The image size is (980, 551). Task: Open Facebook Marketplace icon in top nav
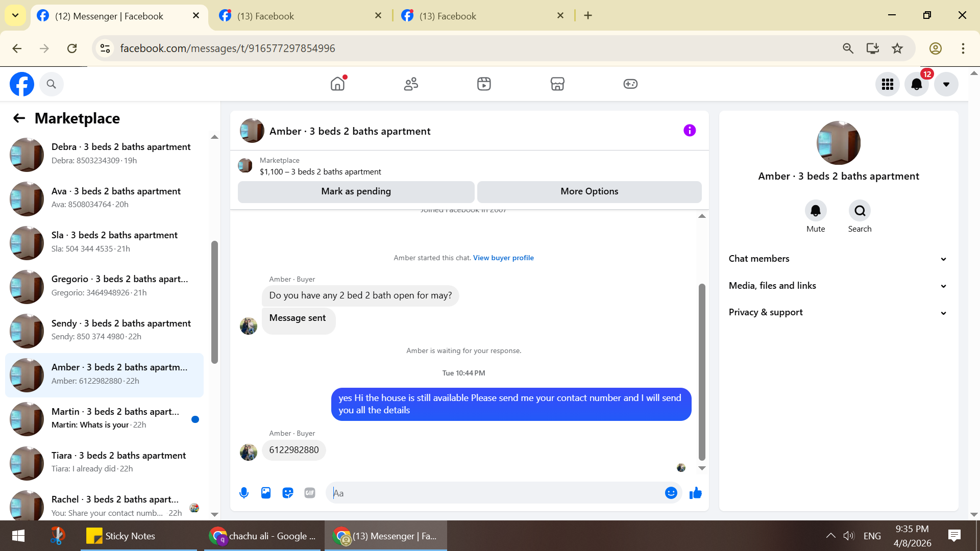[557, 84]
